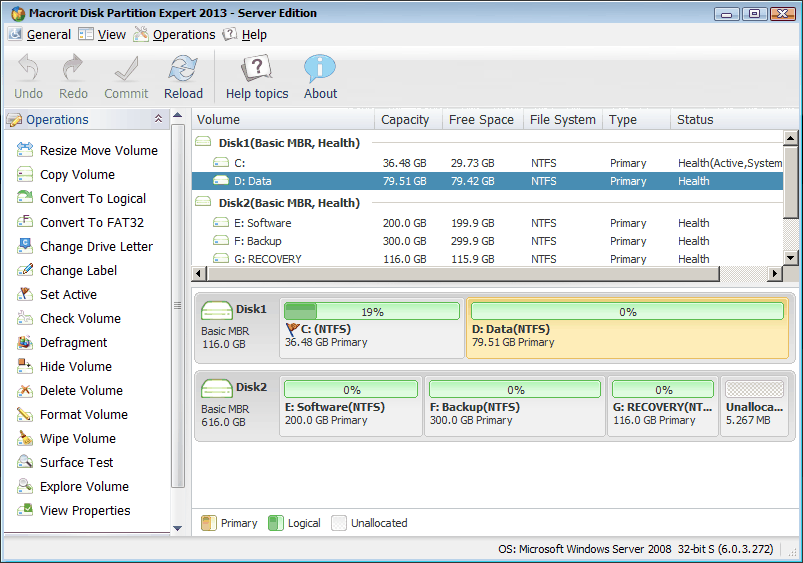
Task: Choose Change Drive Letter
Action: (x=84, y=246)
